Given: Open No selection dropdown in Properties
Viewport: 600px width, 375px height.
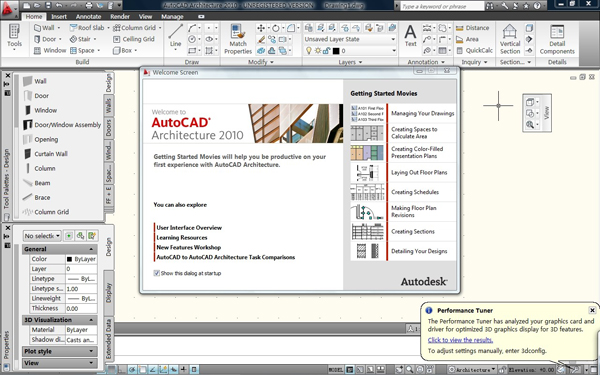Looking at the screenshot, I should click(42, 236).
